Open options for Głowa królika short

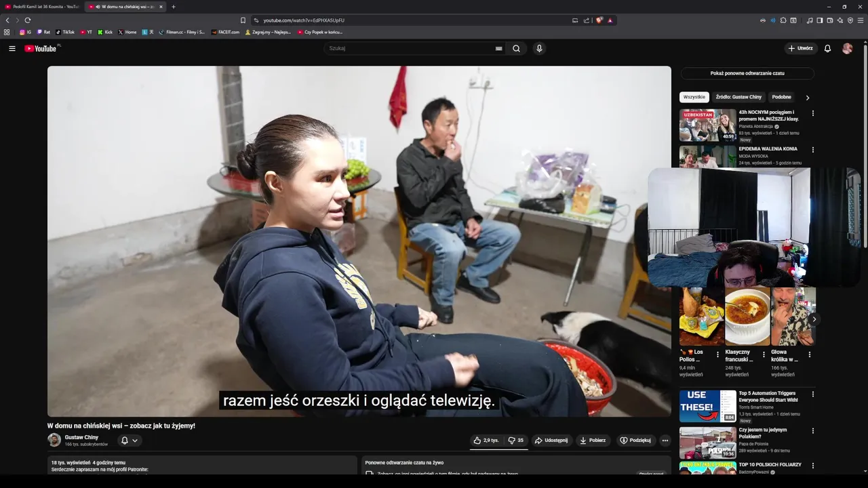[x=809, y=354]
